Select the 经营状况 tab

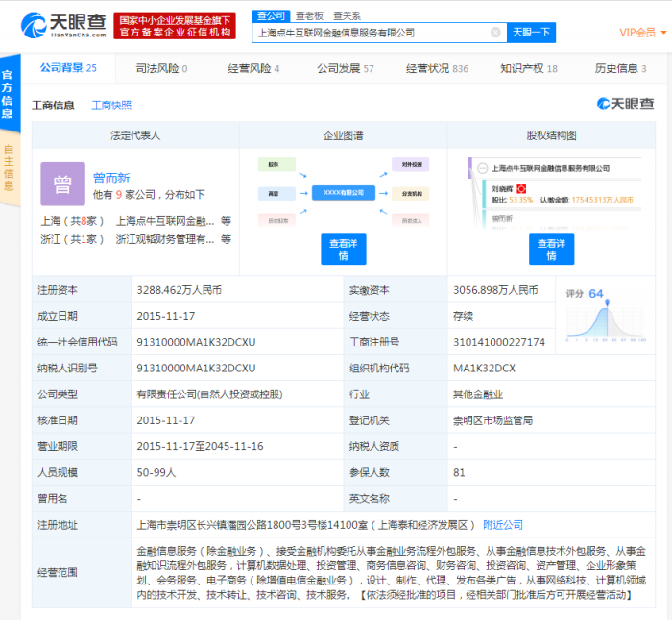tap(437, 69)
